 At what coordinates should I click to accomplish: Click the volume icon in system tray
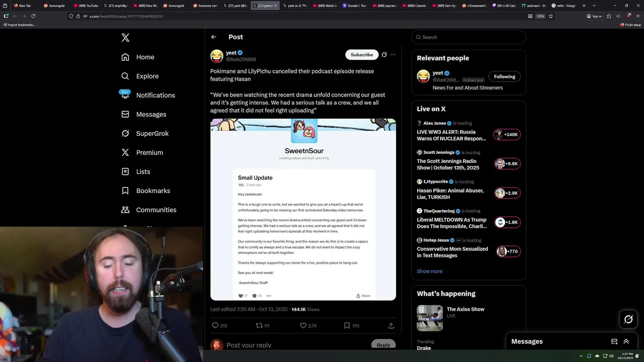tap(611, 356)
